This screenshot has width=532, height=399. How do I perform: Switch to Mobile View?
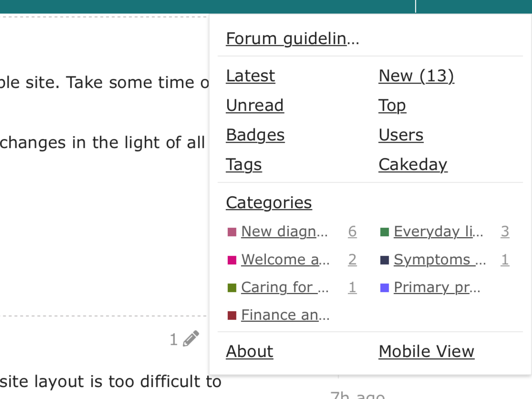(426, 351)
